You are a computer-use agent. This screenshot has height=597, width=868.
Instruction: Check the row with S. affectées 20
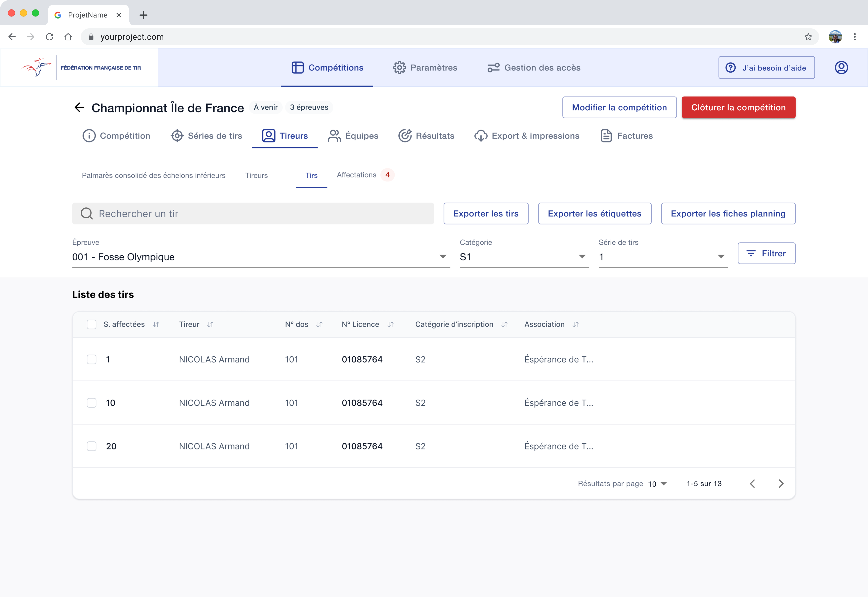click(x=92, y=446)
